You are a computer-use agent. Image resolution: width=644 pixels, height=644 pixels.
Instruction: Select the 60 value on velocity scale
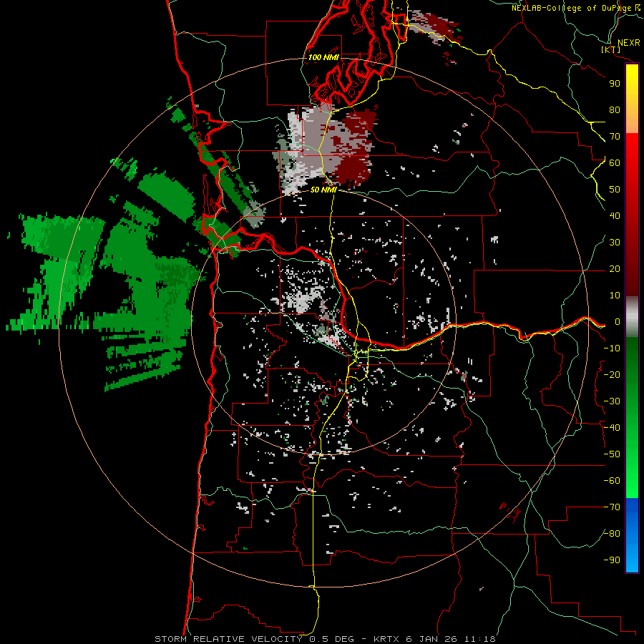615,163
